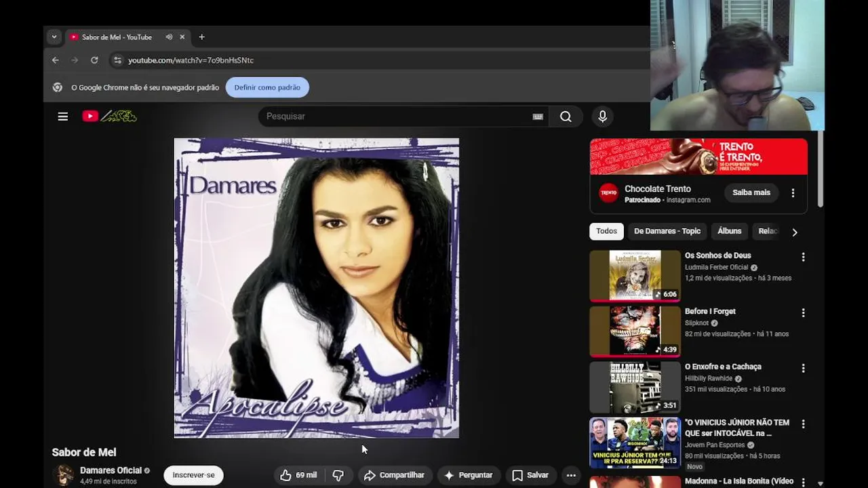Subscribe with the Inscrever-se button
Image resolution: width=868 pixels, height=488 pixels.
[193, 475]
